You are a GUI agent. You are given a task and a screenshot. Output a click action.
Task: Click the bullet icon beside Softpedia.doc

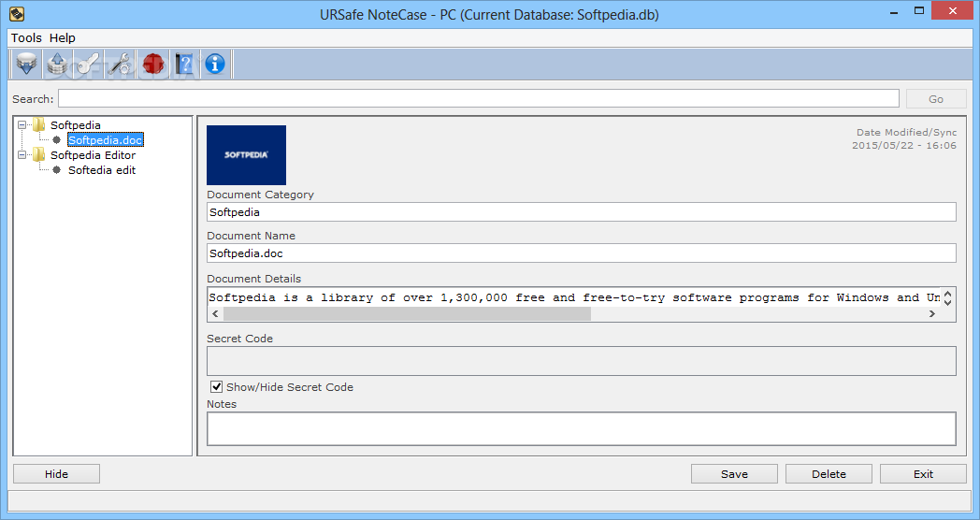[x=56, y=140]
